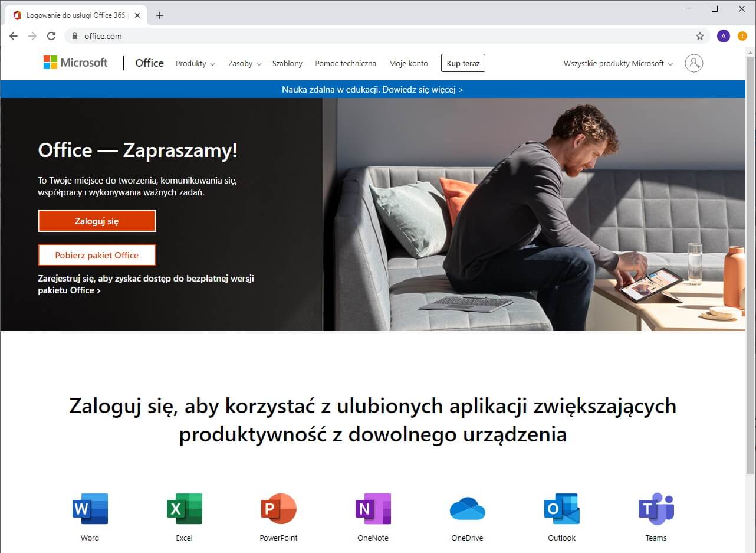Click the Teams label text
Viewport: 756px width, 553px height.
656,538
